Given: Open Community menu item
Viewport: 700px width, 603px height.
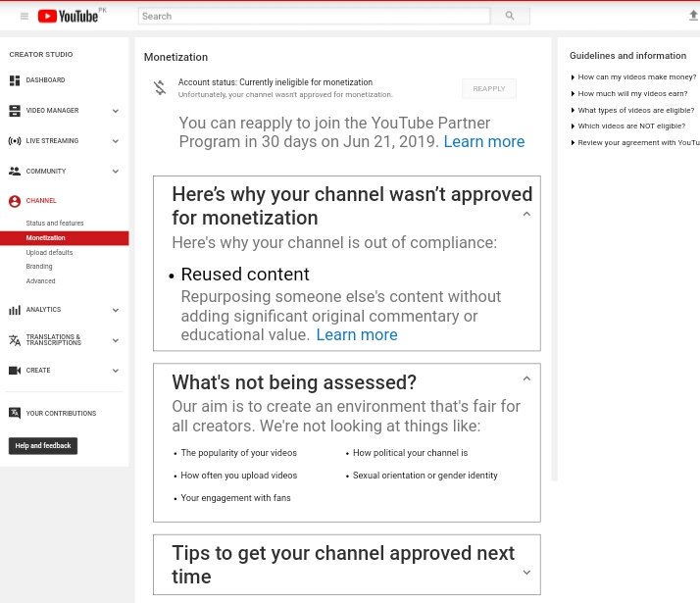Looking at the screenshot, I should (46, 171).
